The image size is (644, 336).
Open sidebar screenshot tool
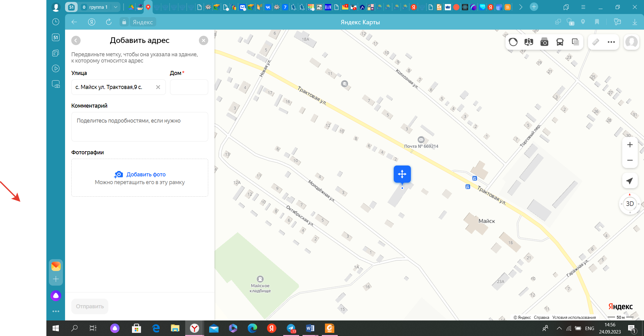(x=56, y=84)
